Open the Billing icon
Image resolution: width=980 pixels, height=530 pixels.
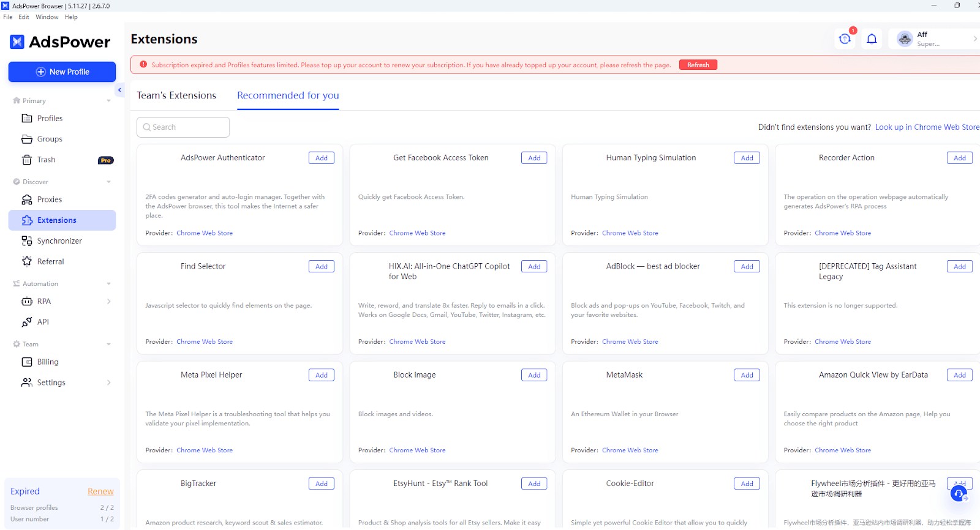[27, 362]
